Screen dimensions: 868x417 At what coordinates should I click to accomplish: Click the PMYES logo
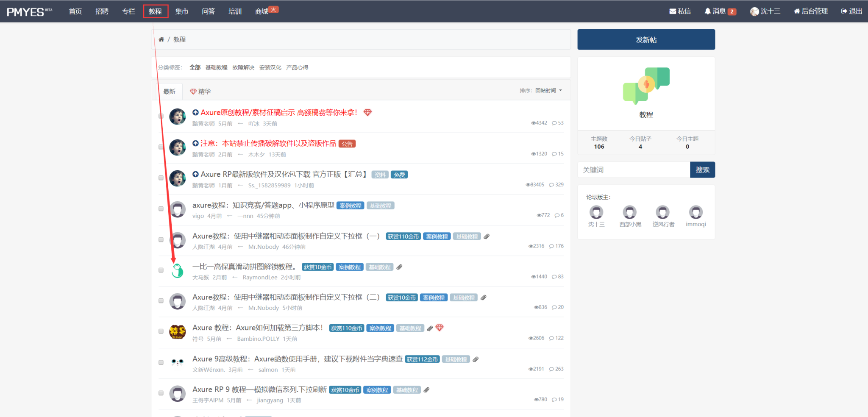point(30,12)
